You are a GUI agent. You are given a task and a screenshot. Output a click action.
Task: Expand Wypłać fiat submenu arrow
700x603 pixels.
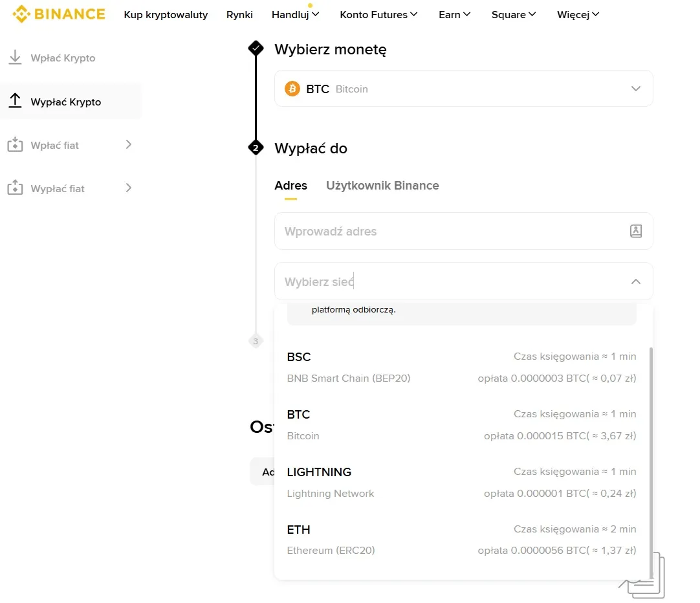pyautogui.click(x=129, y=188)
